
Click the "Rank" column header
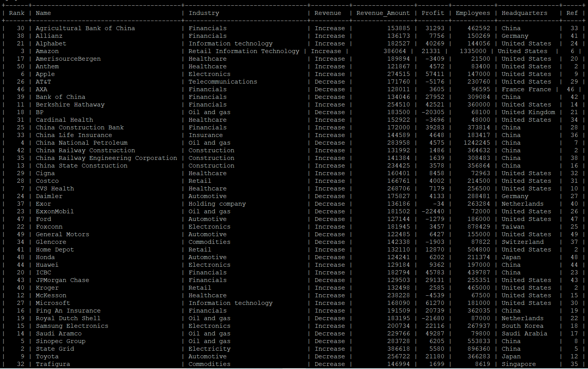pos(17,13)
